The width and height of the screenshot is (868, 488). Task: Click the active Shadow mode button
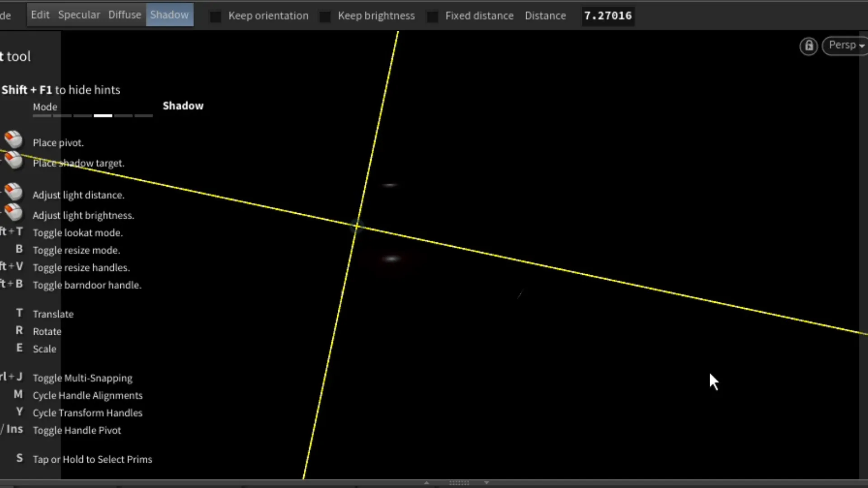170,15
